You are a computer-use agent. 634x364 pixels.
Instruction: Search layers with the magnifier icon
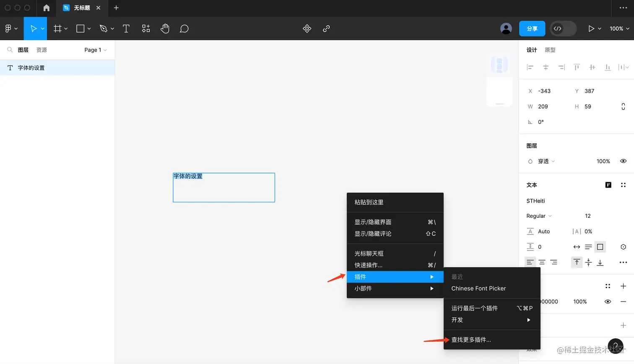click(x=10, y=50)
